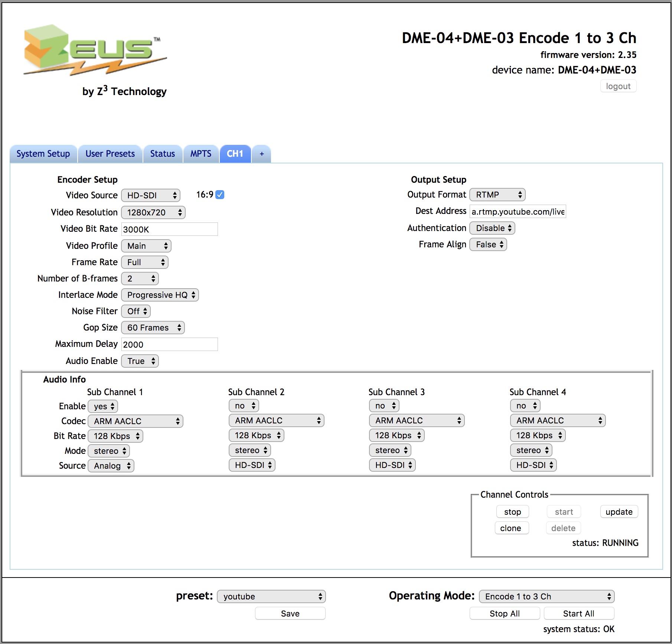Click the stop channel button

point(512,512)
